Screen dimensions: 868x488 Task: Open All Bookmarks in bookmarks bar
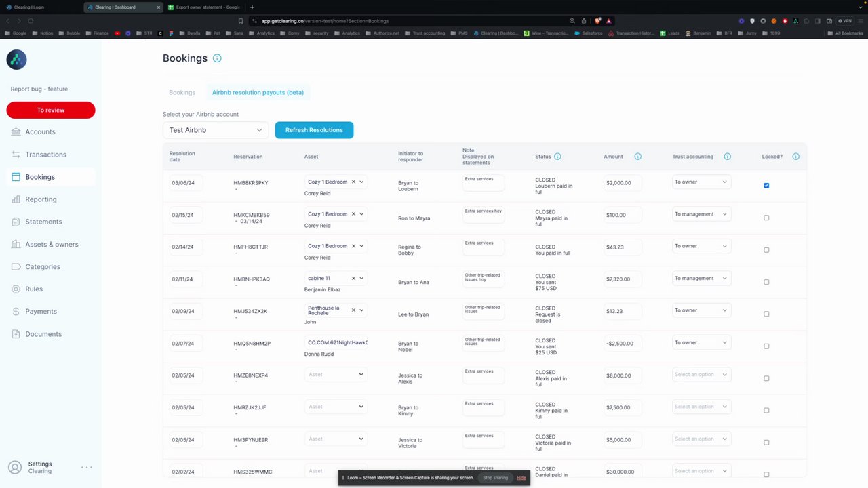tap(846, 33)
